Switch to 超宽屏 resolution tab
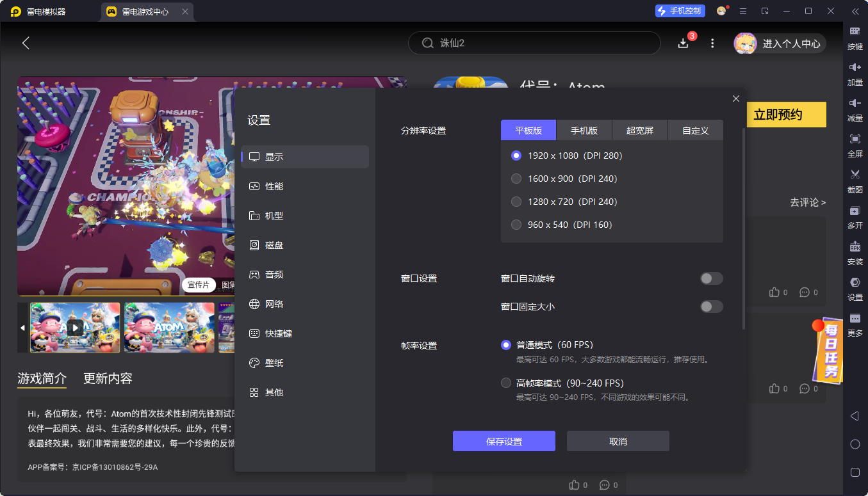The image size is (868, 496). [640, 130]
